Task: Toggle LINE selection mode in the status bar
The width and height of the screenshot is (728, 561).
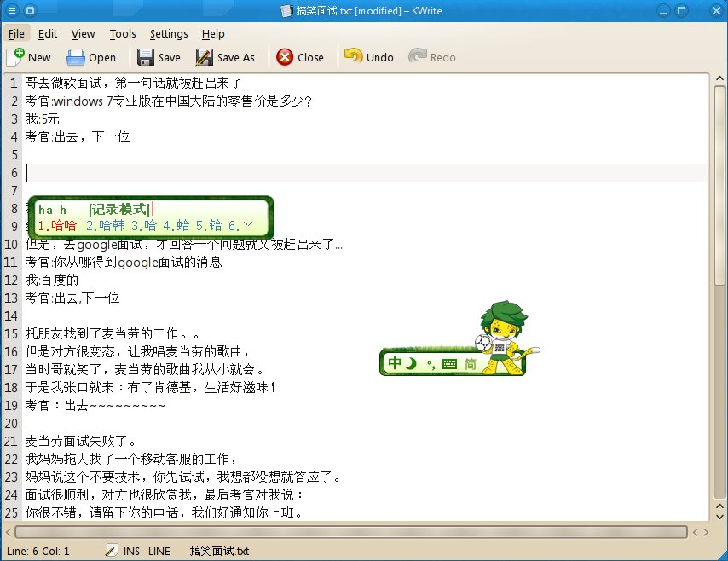Action: click(159, 552)
